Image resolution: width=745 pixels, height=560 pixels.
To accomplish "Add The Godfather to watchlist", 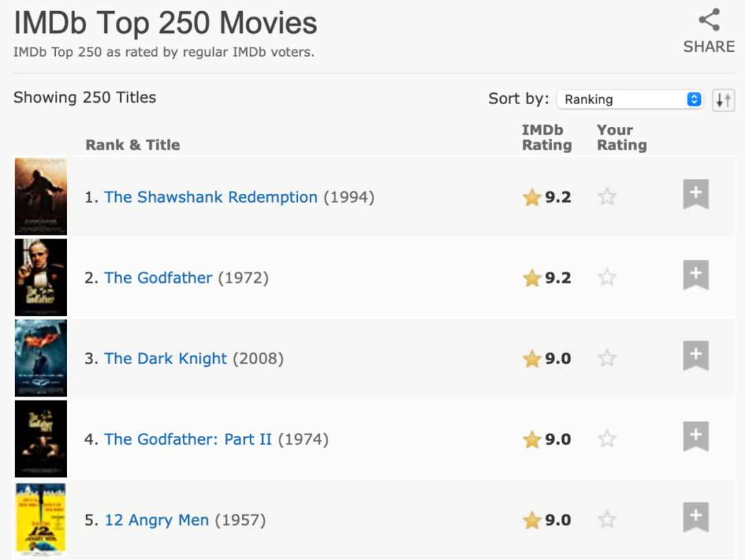I will (x=695, y=276).
